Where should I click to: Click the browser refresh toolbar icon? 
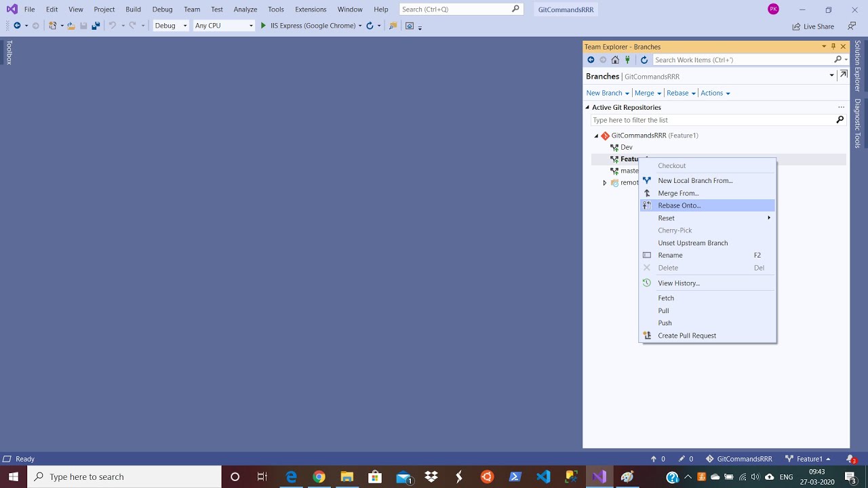coord(370,26)
